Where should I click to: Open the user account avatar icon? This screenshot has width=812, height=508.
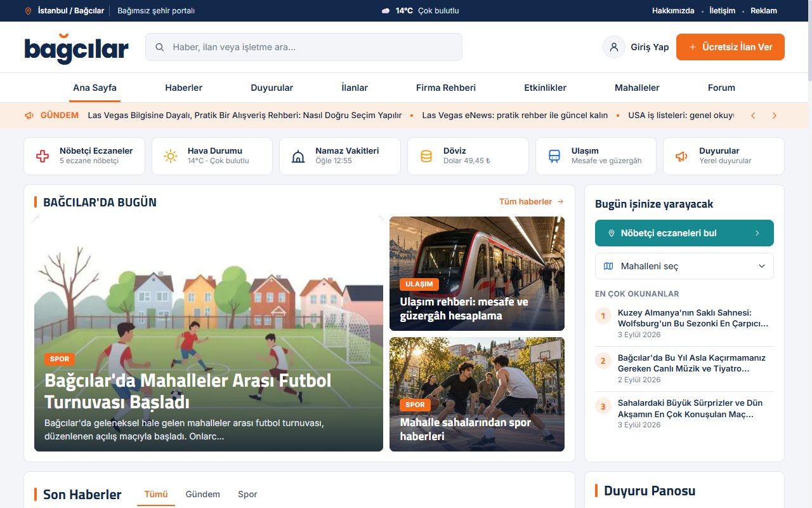pos(614,47)
